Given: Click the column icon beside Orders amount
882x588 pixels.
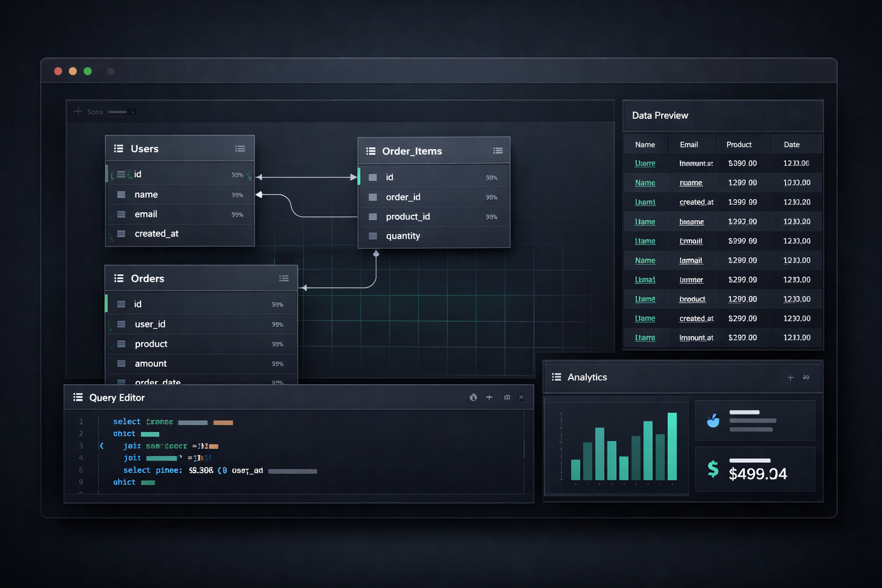Looking at the screenshot, I should (x=121, y=363).
